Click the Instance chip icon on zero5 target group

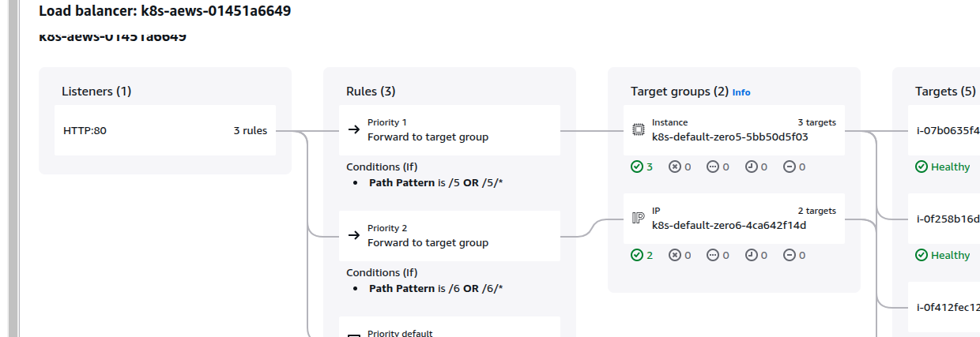click(x=638, y=130)
